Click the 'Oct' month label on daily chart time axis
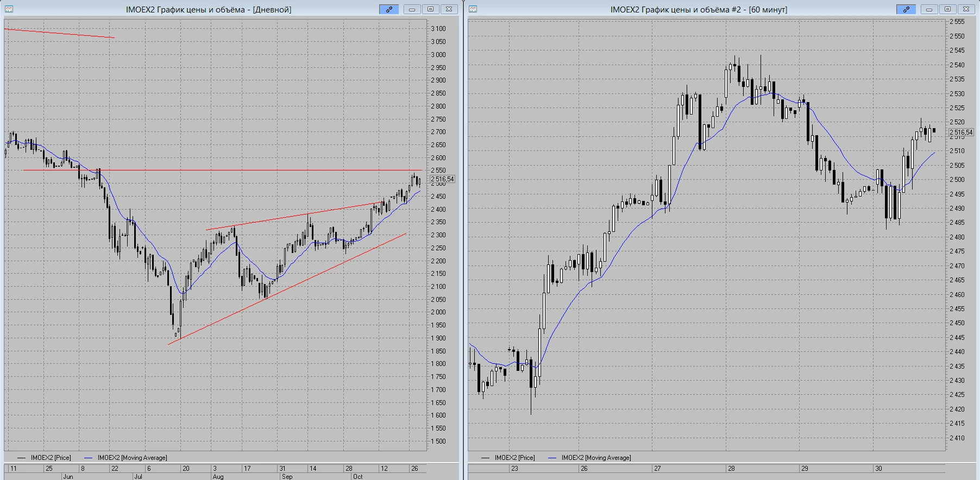This screenshot has height=480, width=980. (x=357, y=476)
